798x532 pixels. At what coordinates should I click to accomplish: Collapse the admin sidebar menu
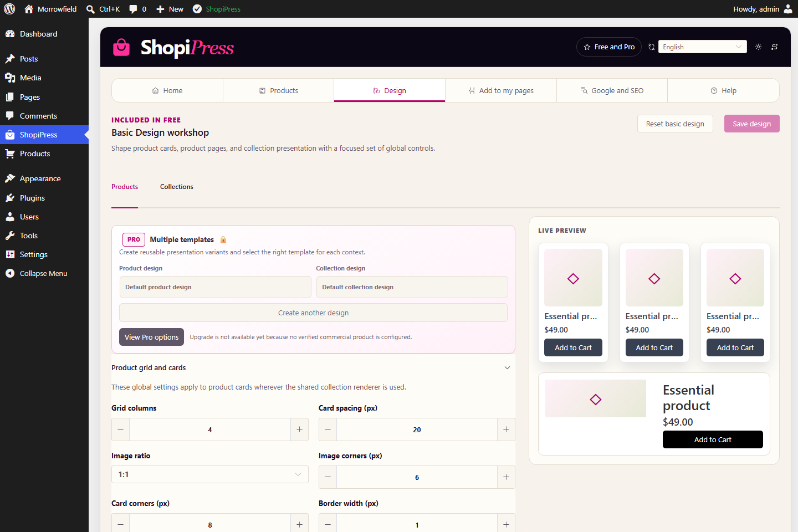[44, 273]
